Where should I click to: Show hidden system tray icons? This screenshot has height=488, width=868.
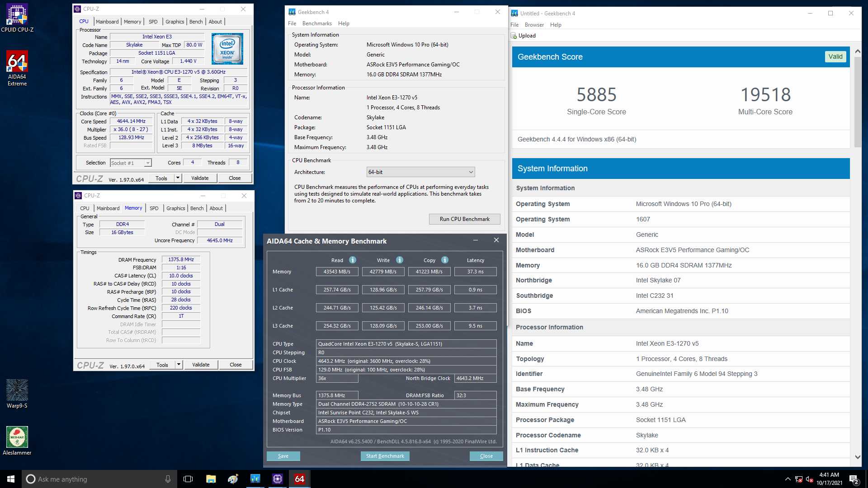click(788, 479)
